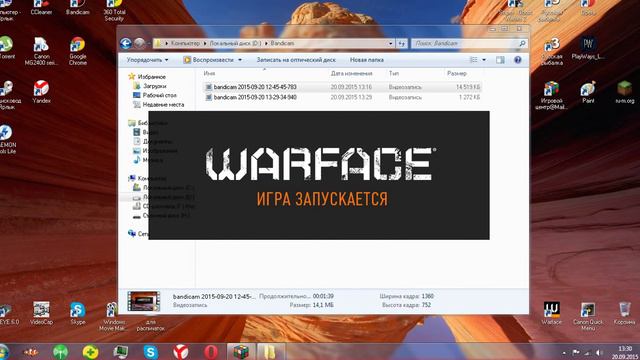
Task: Click the system tray volume icon
Action: tap(598, 352)
